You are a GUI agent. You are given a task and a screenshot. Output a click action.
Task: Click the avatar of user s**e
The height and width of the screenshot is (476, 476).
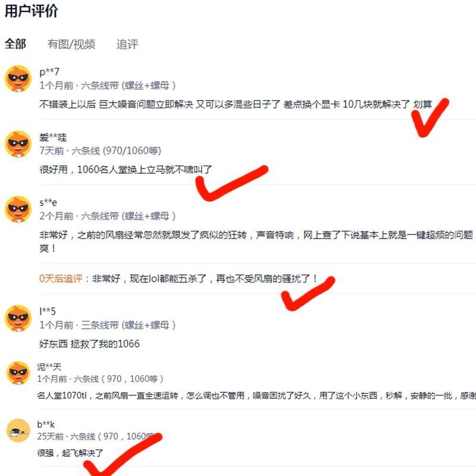pyautogui.click(x=18, y=209)
